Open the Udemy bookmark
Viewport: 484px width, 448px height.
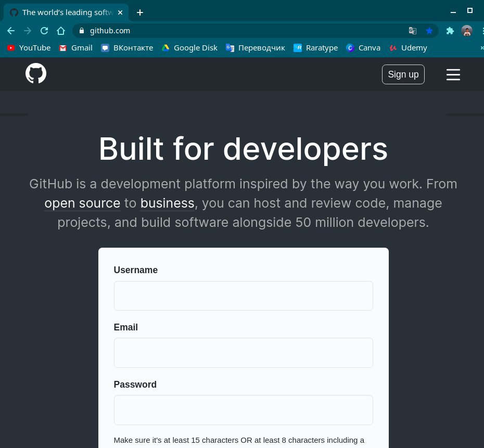pyautogui.click(x=408, y=48)
